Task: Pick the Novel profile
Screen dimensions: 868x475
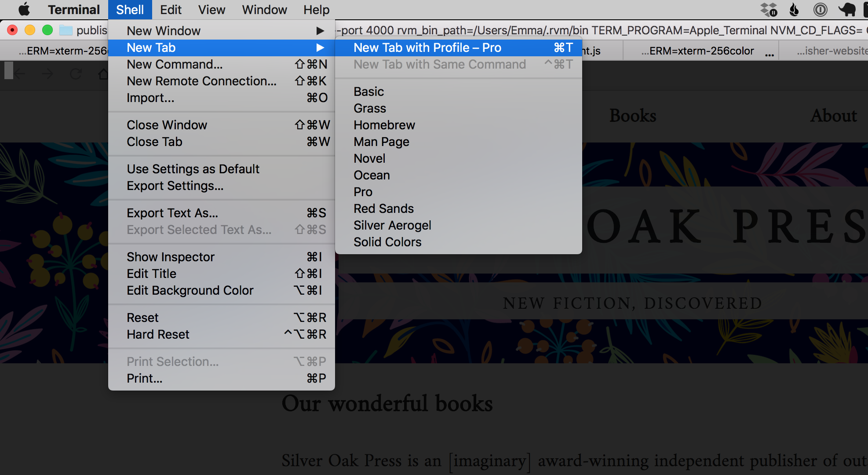Action: [x=459, y=158]
